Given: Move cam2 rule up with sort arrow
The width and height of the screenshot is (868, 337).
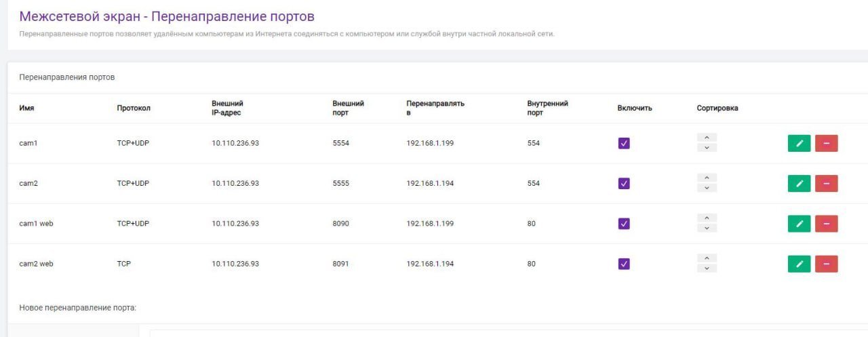Looking at the screenshot, I should click(x=707, y=178).
